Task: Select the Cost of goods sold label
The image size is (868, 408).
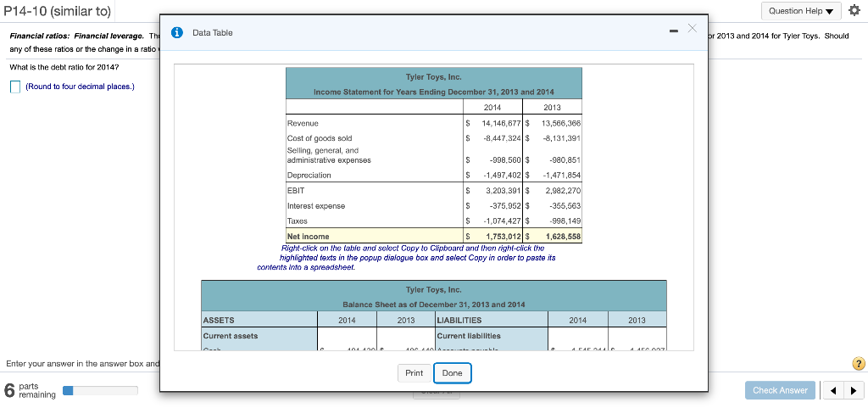Action: pos(320,138)
